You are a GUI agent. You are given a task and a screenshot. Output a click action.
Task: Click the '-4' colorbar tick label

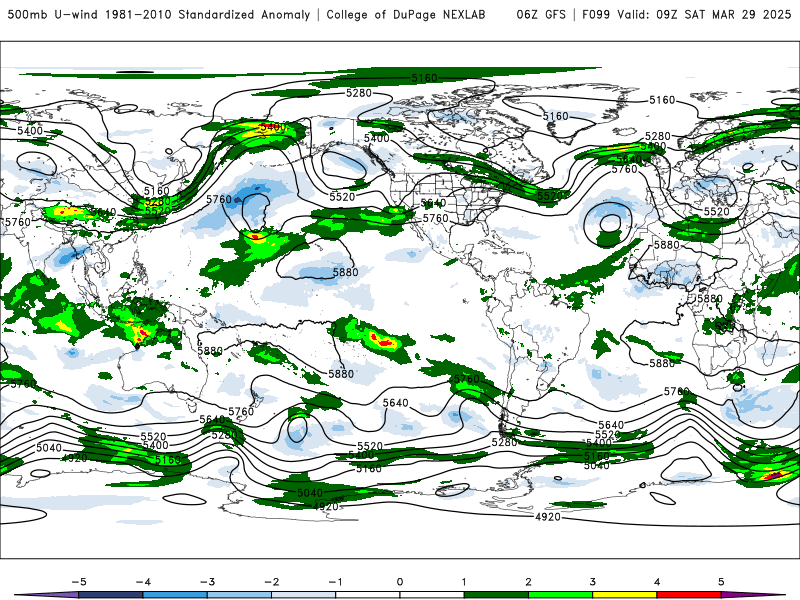[143, 582]
